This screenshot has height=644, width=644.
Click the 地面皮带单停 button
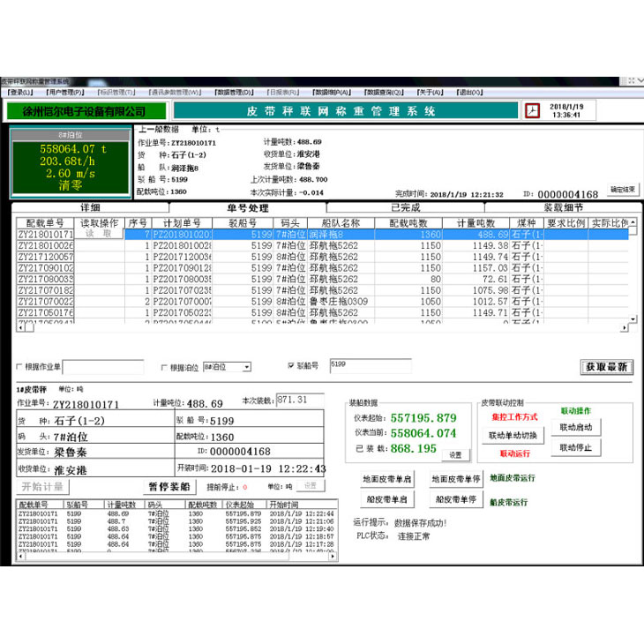pos(456,479)
